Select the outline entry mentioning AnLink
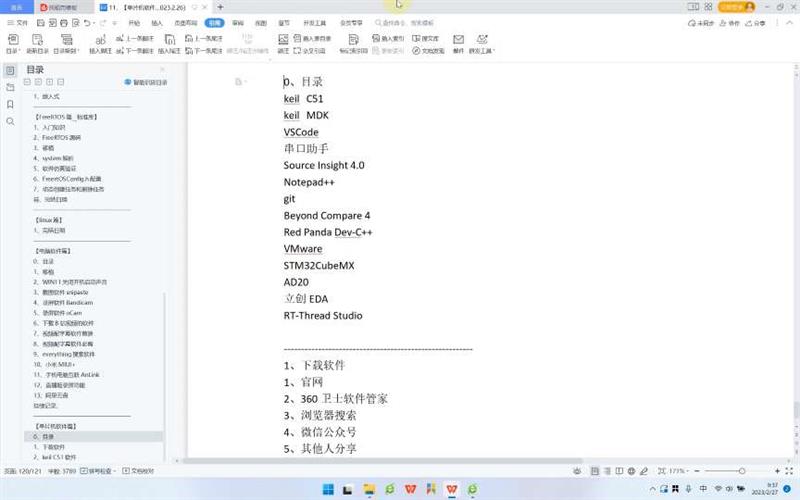 pyautogui.click(x=66, y=374)
